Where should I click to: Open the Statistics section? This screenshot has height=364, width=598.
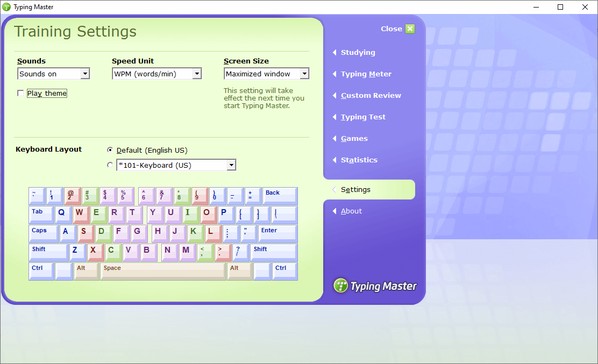pyautogui.click(x=359, y=160)
